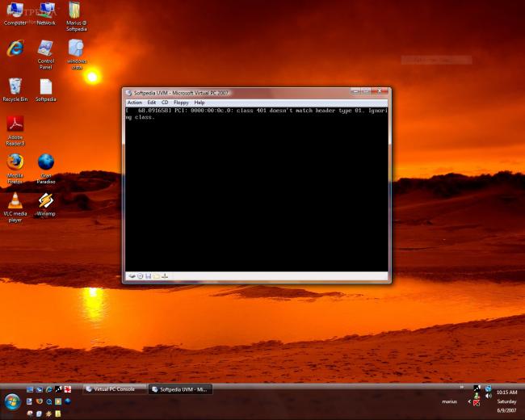Click the floppy disk status icon
The width and height of the screenshot is (525, 420).
[x=149, y=276]
